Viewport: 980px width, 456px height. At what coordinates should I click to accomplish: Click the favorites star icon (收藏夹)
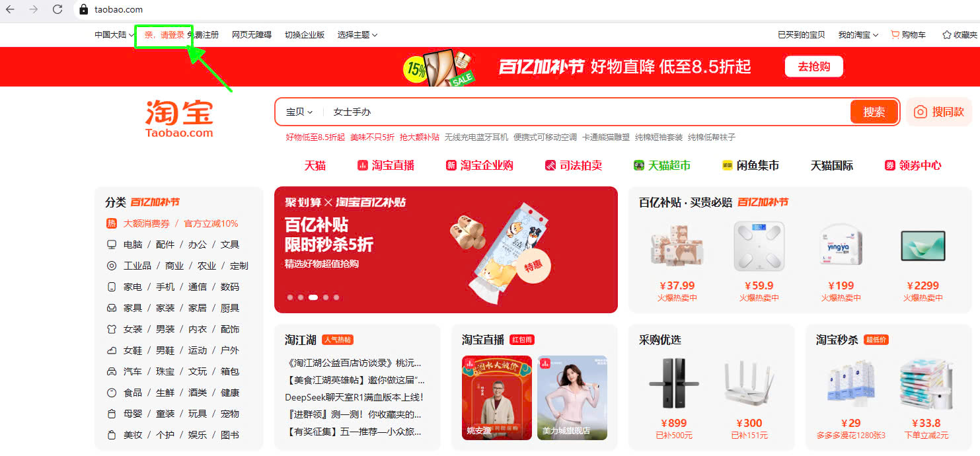947,34
